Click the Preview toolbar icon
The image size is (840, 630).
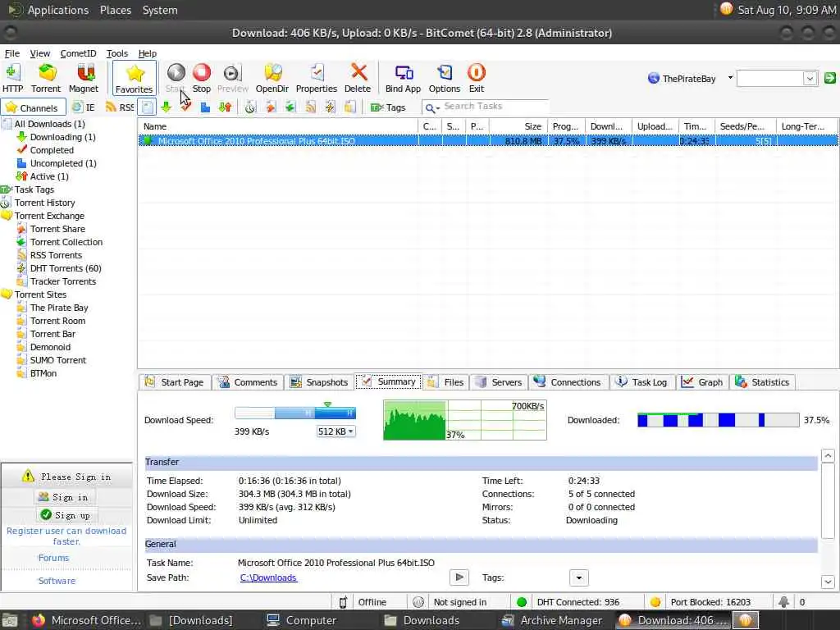(232, 78)
